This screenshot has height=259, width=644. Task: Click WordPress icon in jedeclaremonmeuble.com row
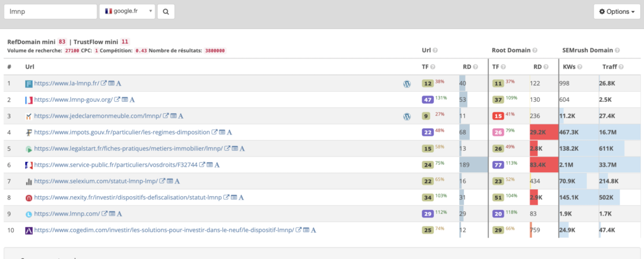click(x=407, y=116)
